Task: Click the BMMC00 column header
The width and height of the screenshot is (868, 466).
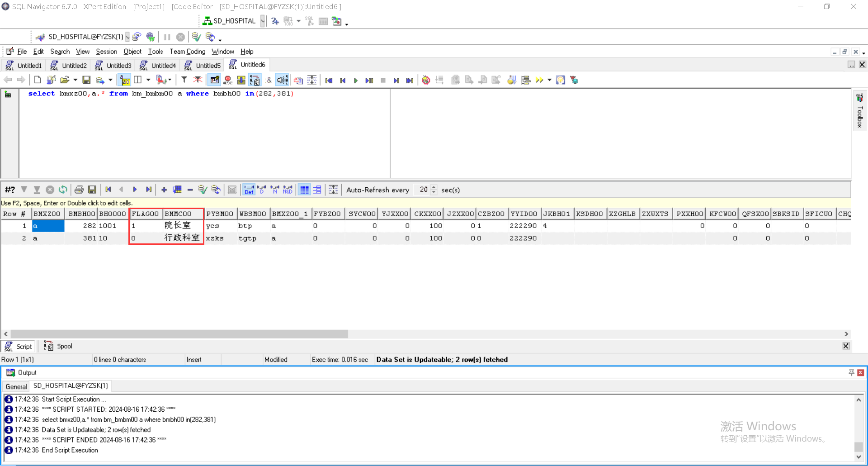Action: [x=184, y=214]
